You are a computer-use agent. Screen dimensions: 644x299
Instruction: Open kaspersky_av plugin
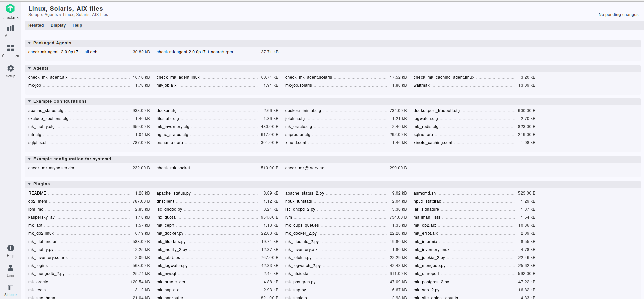click(41, 217)
